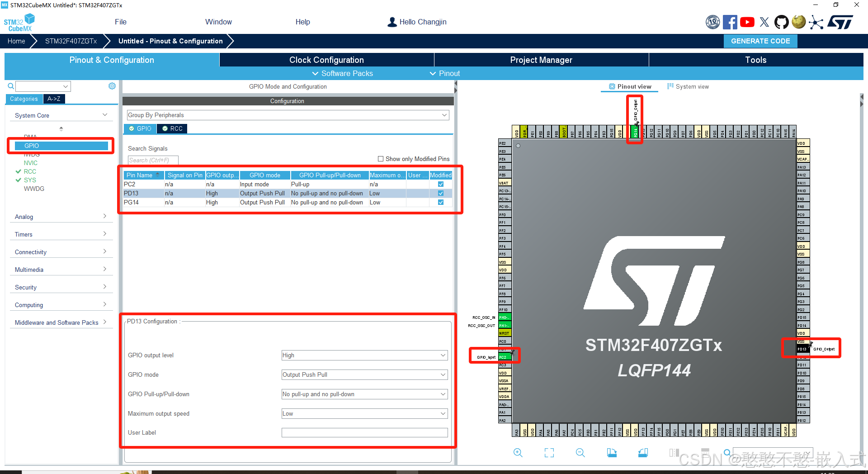Viewport: 868px width, 474px height.
Task: Switch to System view
Action: [x=688, y=86]
